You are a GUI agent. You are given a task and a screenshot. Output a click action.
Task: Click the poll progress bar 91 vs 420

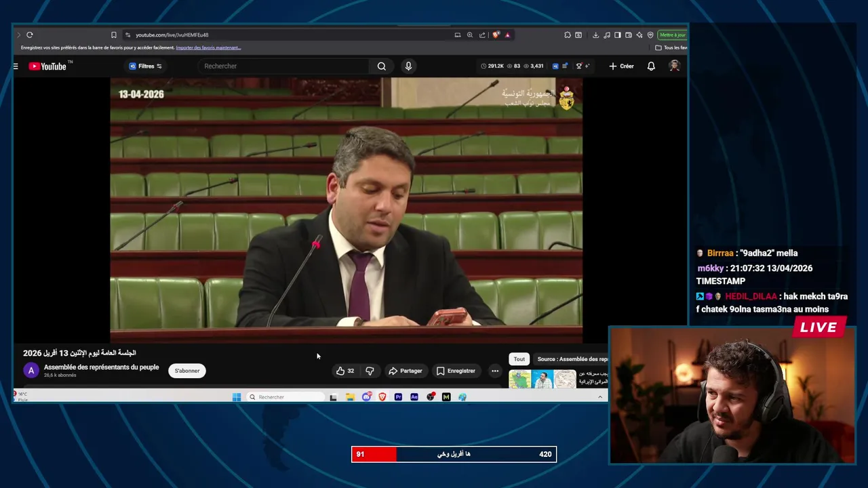[454, 454]
